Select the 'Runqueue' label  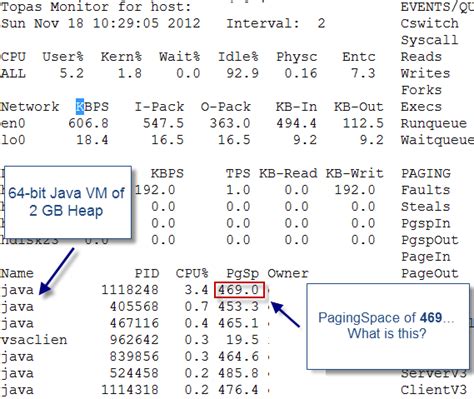point(434,123)
